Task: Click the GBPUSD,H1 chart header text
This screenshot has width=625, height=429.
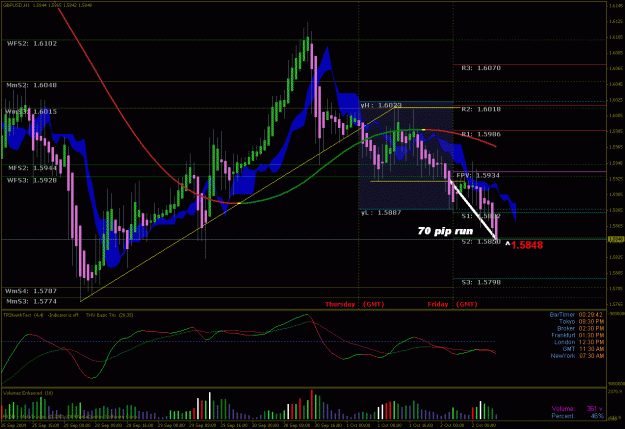Action: pos(47,5)
